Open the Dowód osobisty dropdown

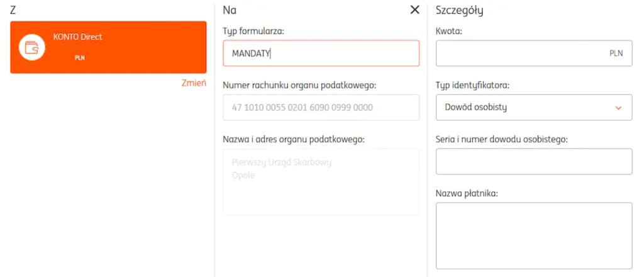[533, 107]
